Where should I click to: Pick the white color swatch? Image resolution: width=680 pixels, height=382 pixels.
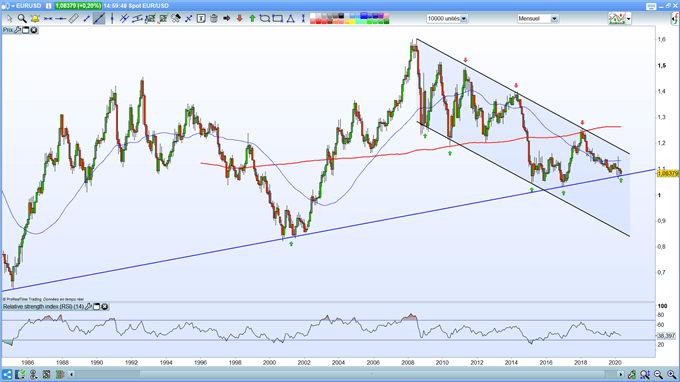313,16
